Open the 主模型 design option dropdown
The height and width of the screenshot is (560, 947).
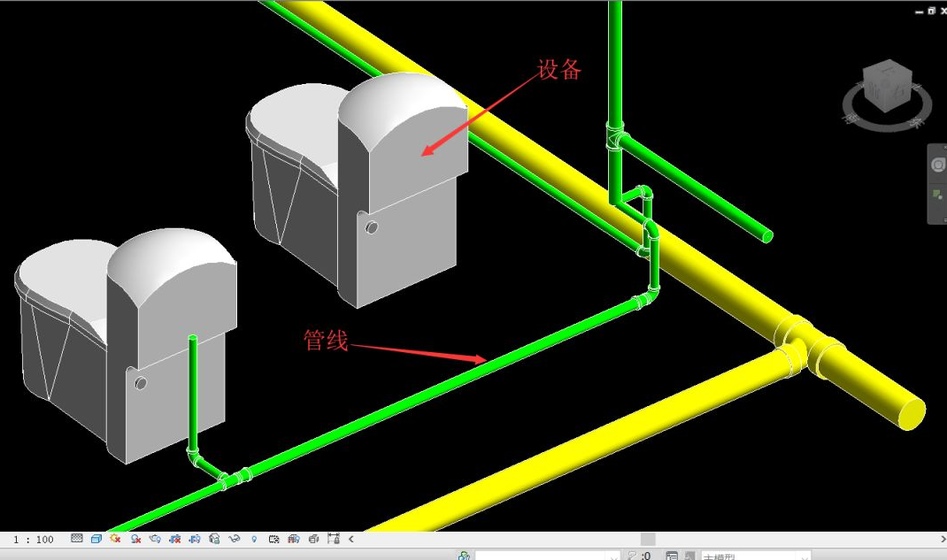[756, 556]
